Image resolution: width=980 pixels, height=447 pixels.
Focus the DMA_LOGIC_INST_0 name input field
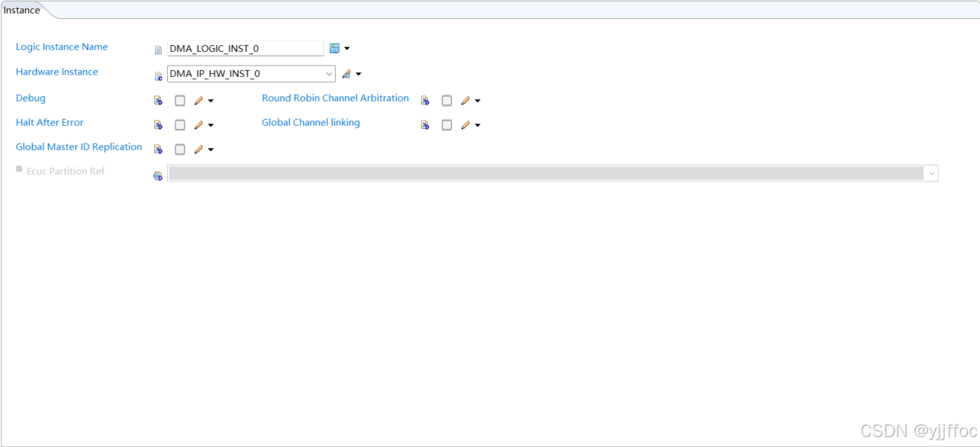[245, 48]
